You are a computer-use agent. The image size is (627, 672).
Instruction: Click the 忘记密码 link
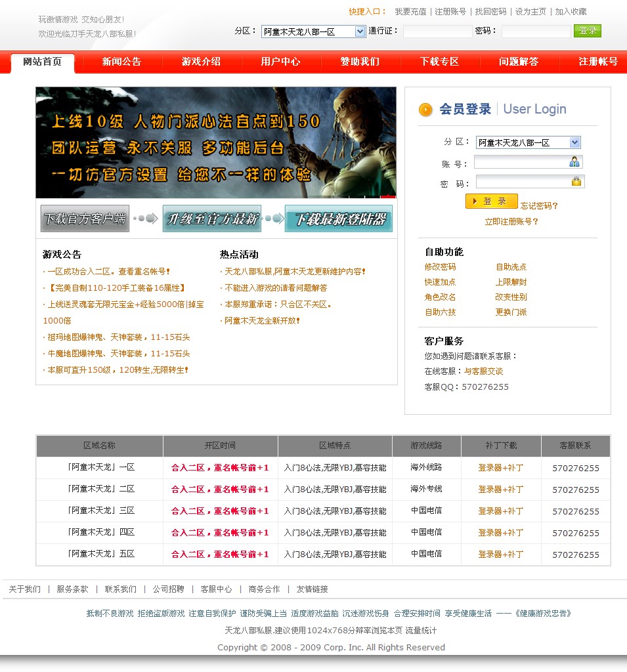(x=538, y=205)
